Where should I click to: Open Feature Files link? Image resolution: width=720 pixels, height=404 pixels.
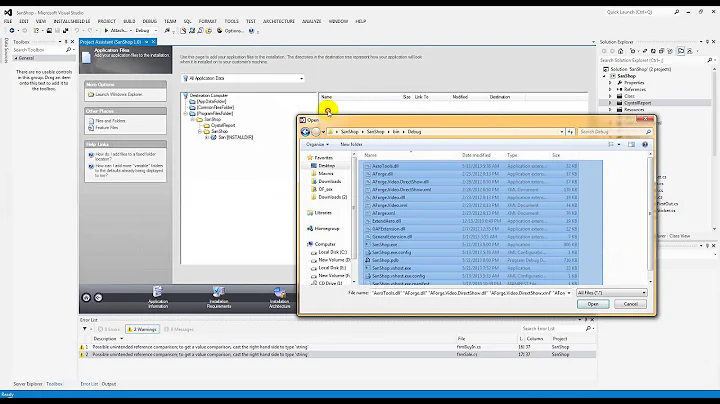tap(107, 128)
